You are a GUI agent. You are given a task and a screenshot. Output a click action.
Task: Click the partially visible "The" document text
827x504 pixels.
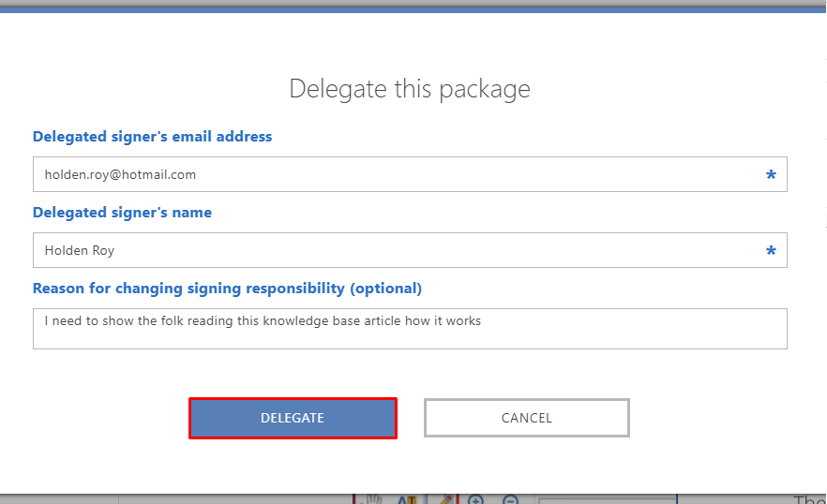point(809,499)
